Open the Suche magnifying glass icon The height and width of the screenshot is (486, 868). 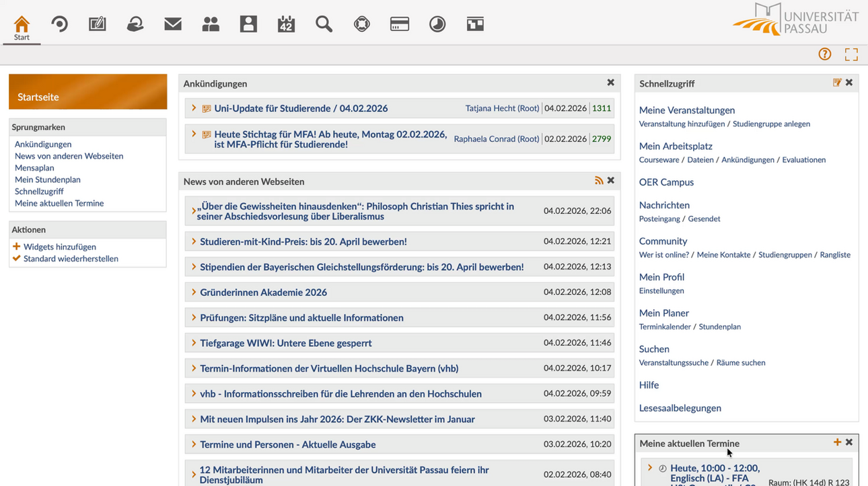pos(324,24)
